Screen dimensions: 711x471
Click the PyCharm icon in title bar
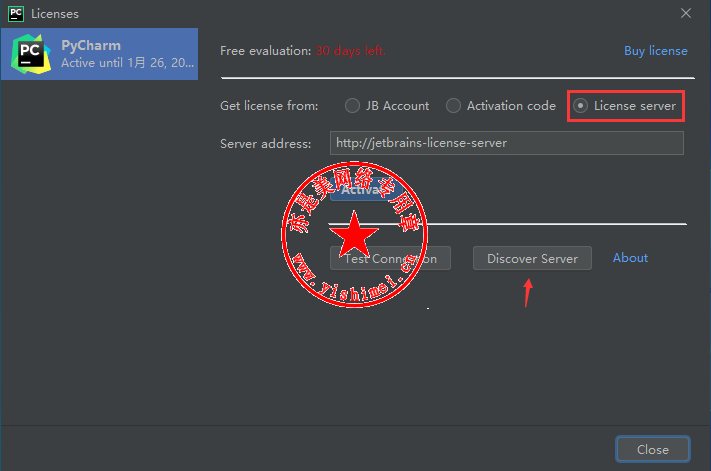pos(16,14)
